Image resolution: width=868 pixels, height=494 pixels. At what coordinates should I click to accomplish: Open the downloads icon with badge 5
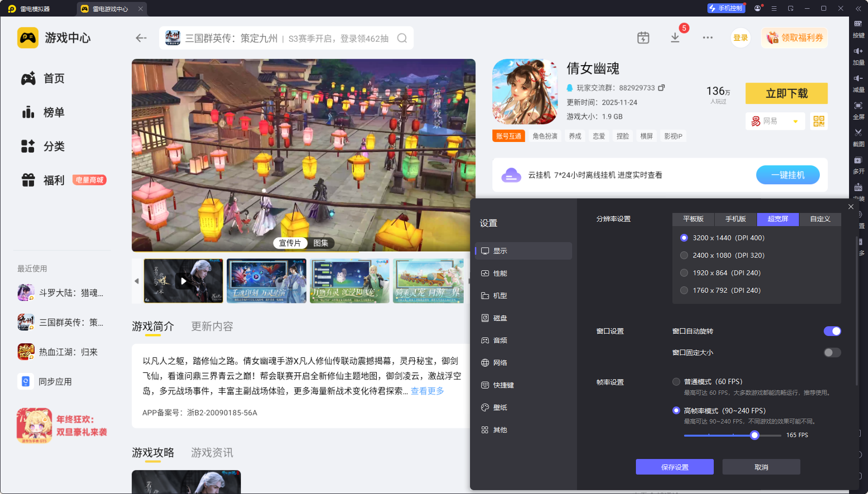click(x=675, y=37)
